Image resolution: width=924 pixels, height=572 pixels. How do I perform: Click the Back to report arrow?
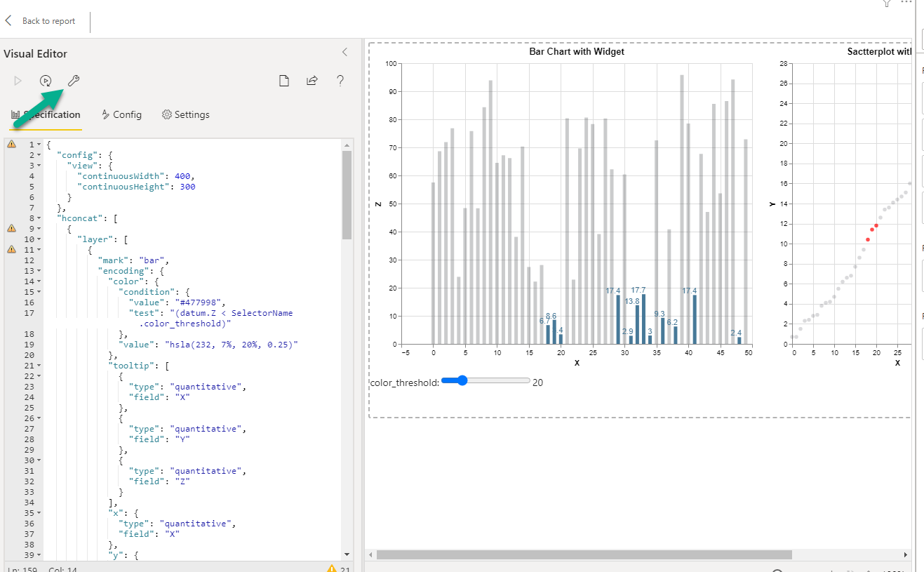tap(9, 21)
